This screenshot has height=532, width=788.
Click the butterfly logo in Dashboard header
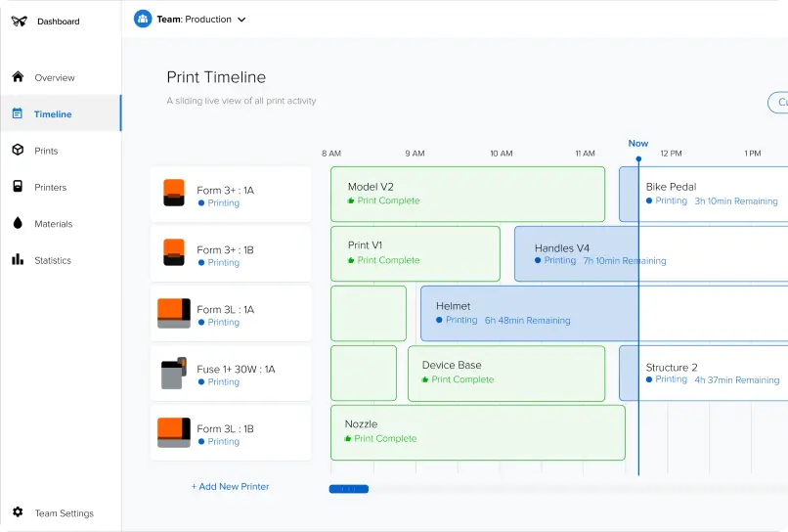pyautogui.click(x=19, y=21)
